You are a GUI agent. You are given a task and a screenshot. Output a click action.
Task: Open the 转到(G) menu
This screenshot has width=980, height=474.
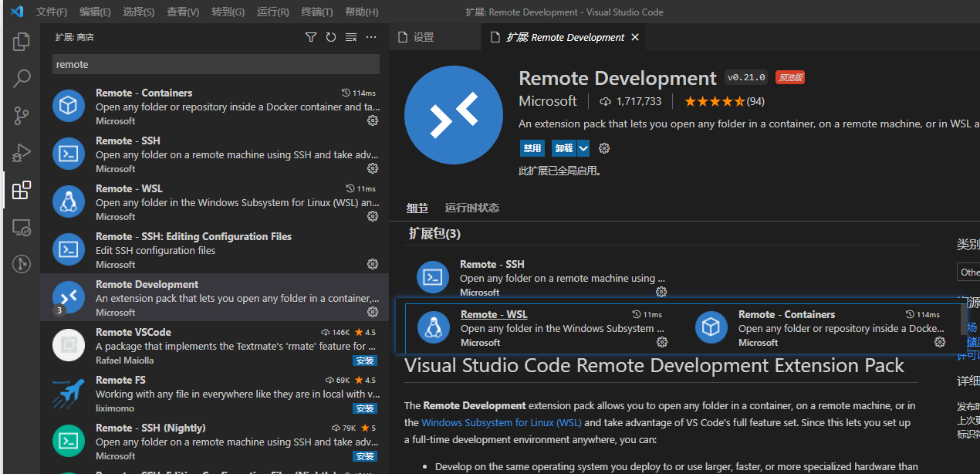(x=228, y=12)
